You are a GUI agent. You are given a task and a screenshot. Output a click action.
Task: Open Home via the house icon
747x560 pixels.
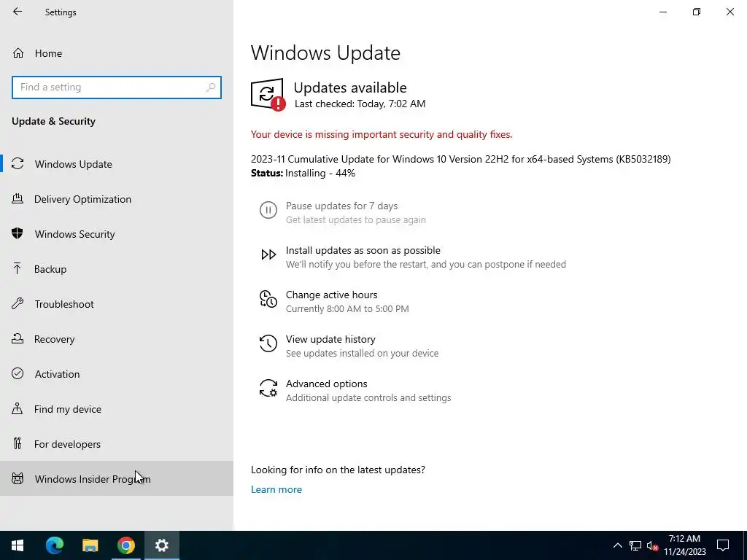coord(18,52)
